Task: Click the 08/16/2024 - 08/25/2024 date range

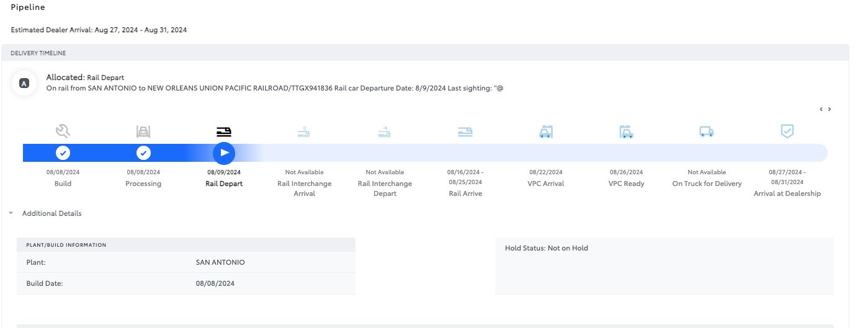Action: pyautogui.click(x=465, y=177)
